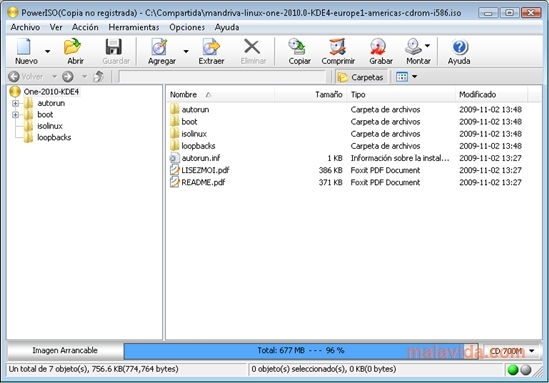
Task: Click the Nuevo new image icon
Action: pyautogui.click(x=24, y=47)
